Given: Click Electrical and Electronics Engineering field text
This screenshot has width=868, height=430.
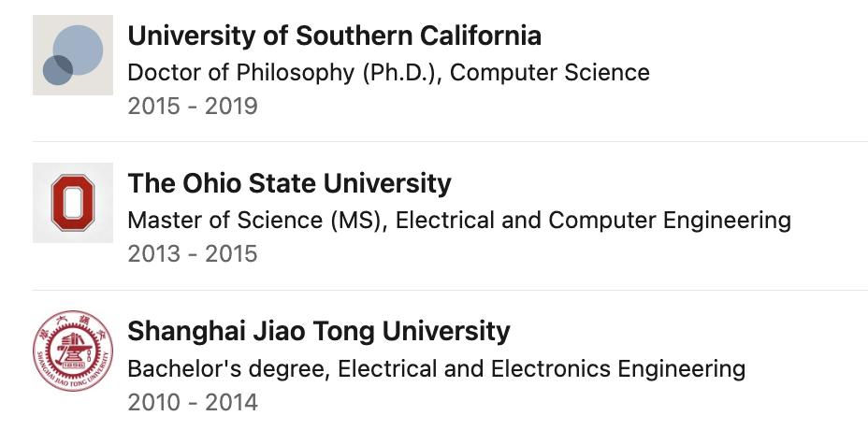Looking at the screenshot, I should pos(542,368).
